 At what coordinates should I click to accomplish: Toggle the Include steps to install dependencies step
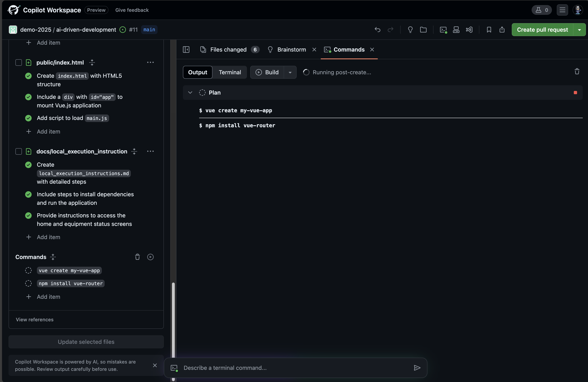(x=28, y=194)
